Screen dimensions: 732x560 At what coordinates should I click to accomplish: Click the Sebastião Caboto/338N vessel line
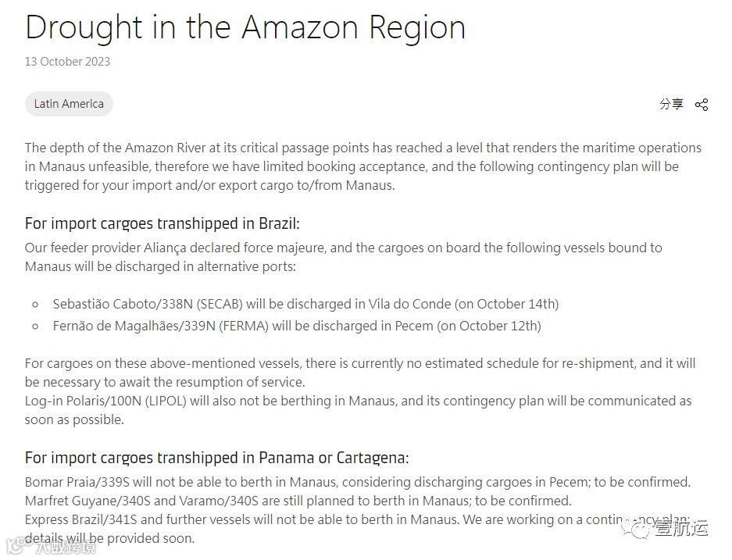(x=305, y=305)
